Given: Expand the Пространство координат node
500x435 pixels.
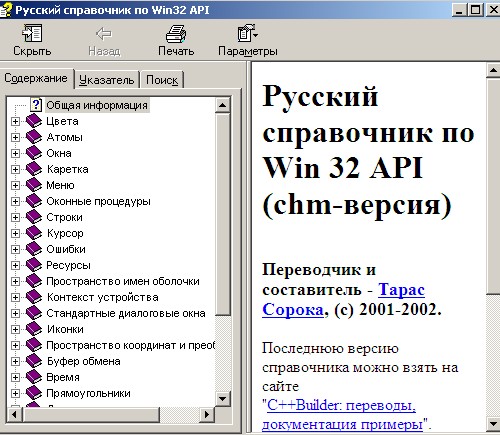Looking at the screenshot, I should pyautogui.click(x=15, y=345).
